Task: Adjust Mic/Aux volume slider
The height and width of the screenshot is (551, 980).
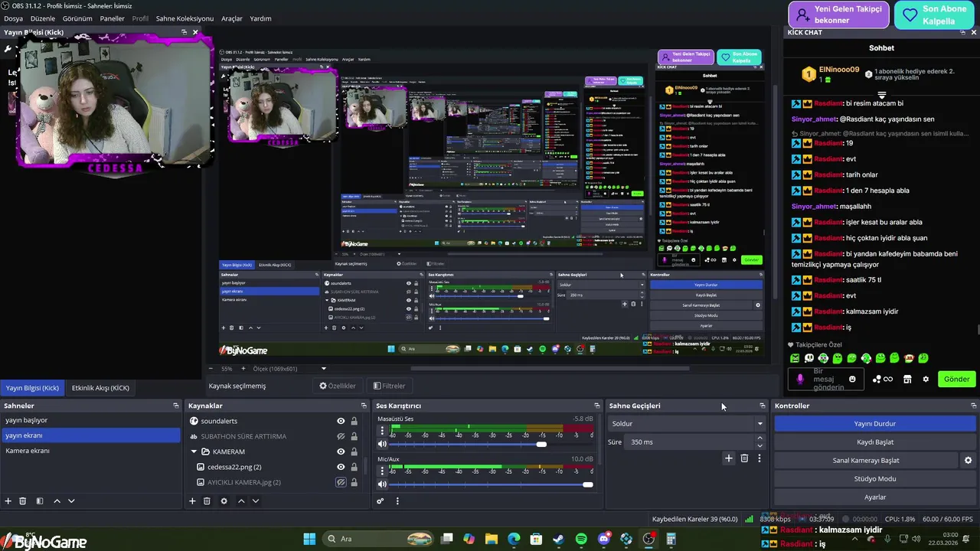Action: [x=588, y=484]
